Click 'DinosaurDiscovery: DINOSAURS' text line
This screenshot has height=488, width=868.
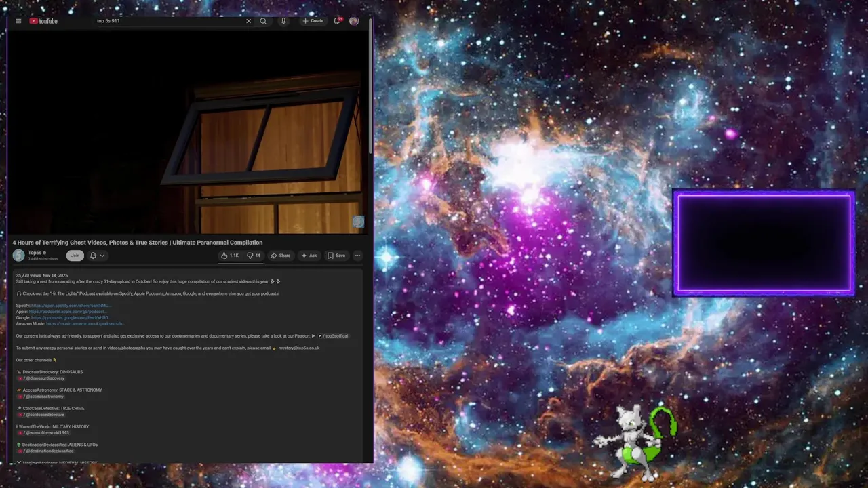pos(50,372)
